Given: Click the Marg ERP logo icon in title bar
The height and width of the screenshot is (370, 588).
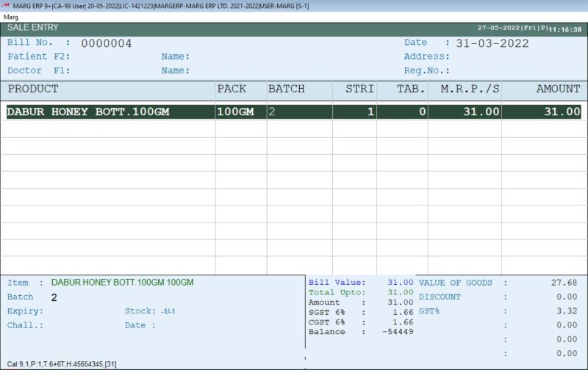Looking at the screenshot, I should [x=7, y=5].
